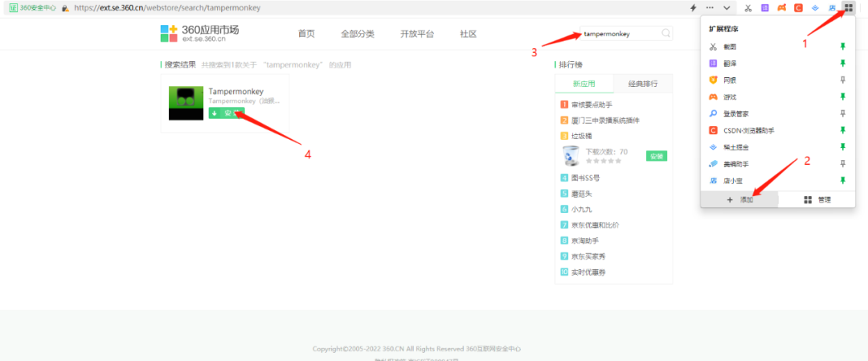Open 京淘助手 in the ranking list
868x361 pixels.
coord(585,241)
